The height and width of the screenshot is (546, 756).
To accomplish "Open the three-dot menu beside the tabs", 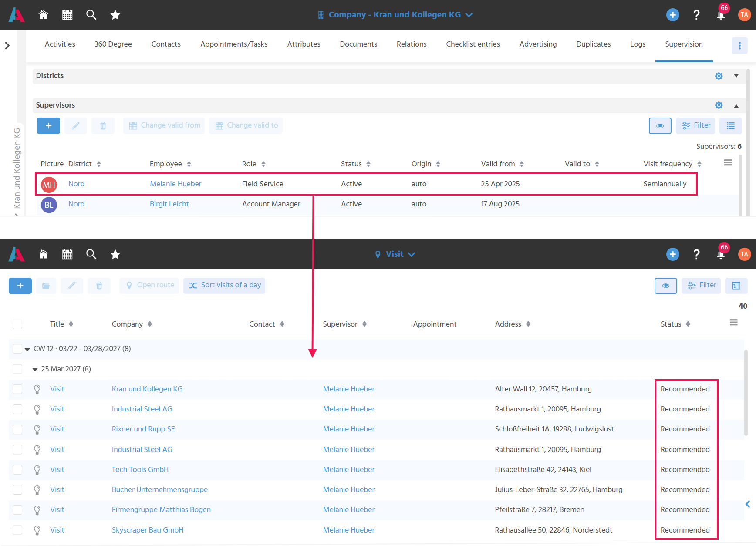I will click(739, 45).
